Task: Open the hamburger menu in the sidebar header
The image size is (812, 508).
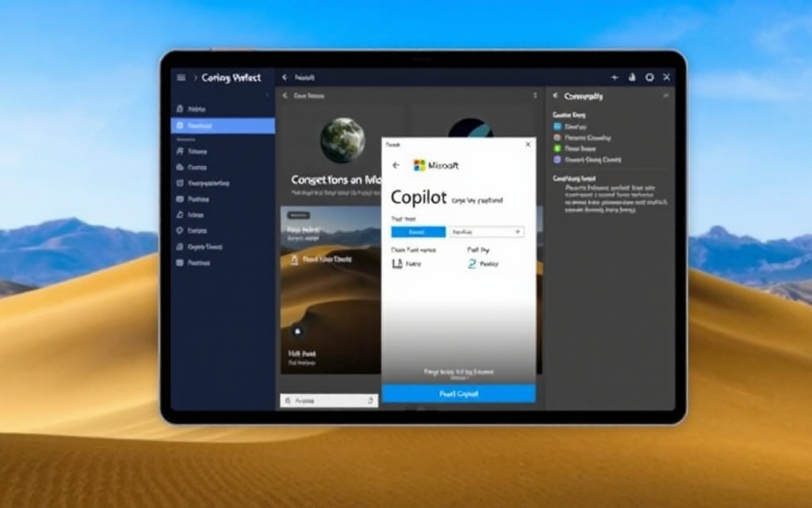Action: coord(181,78)
